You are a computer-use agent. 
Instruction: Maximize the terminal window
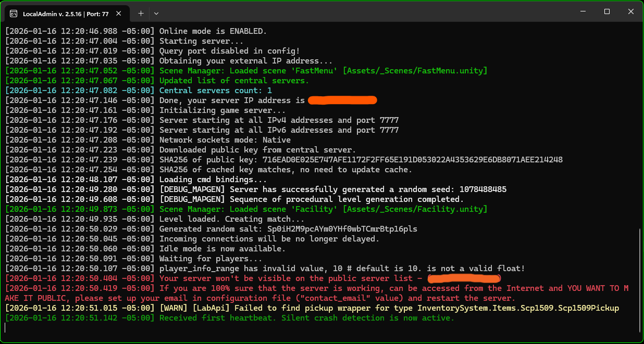pos(607,11)
